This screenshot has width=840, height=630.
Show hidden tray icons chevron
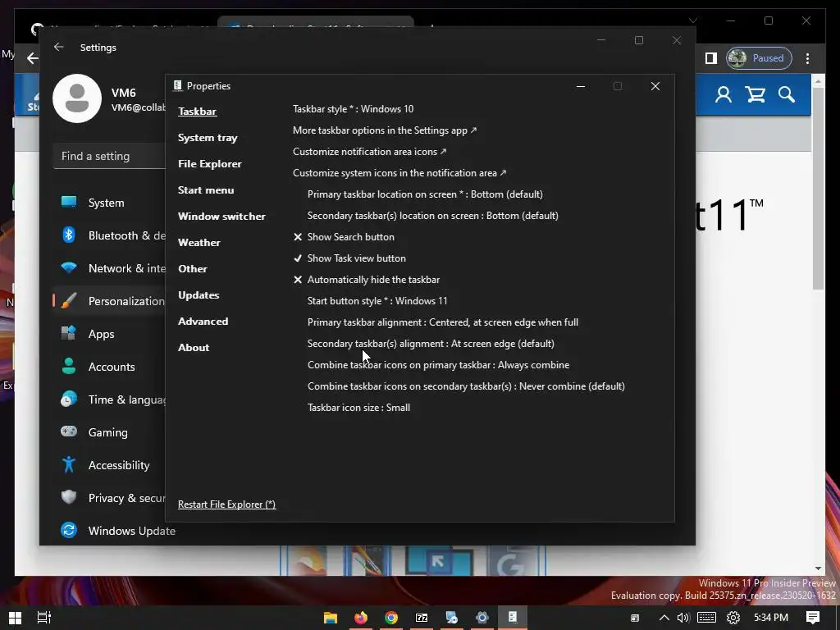pyautogui.click(x=664, y=618)
